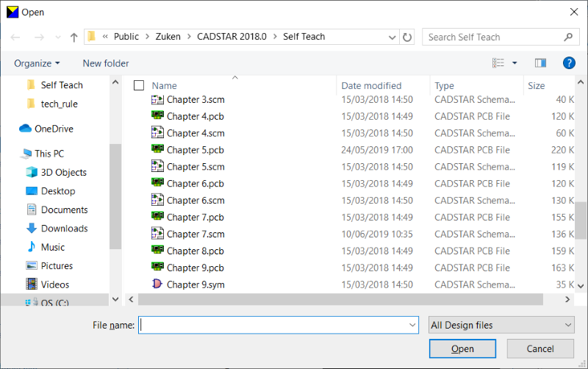Select the file named Chapter 7.scm

click(196, 234)
